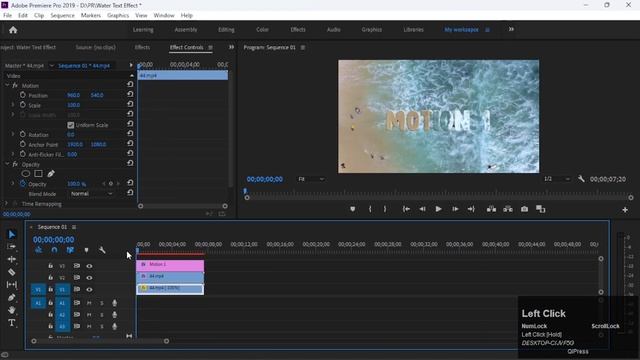Select the Type tool
The height and width of the screenshot is (360, 640).
pos(11,323)
